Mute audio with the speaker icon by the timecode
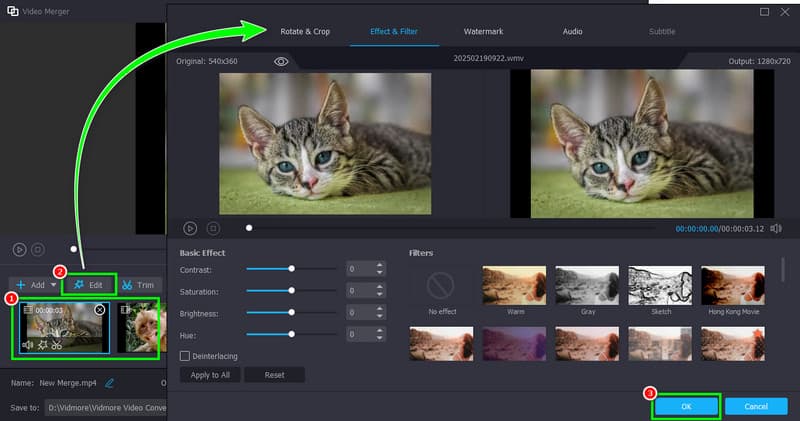 coord(776,229)
